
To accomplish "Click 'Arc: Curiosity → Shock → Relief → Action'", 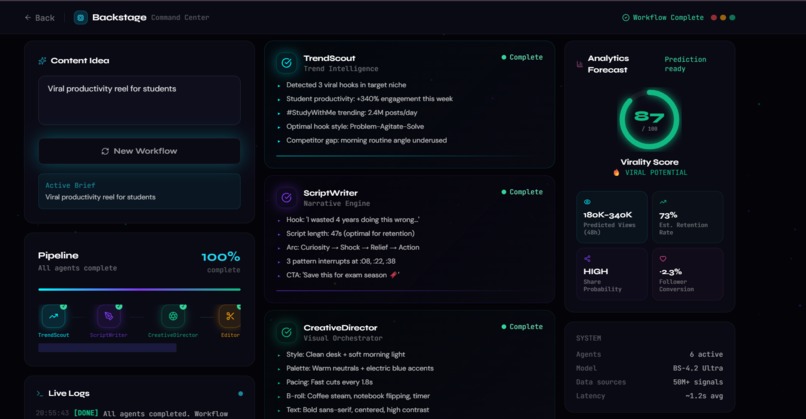I will click(x=353, y=247).
